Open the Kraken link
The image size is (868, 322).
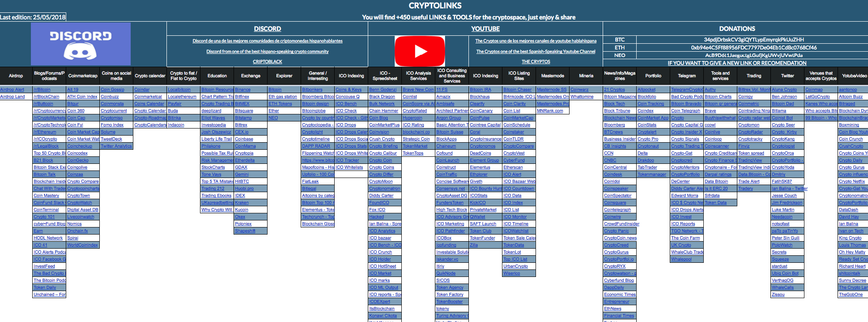click(x=242, y=203)
